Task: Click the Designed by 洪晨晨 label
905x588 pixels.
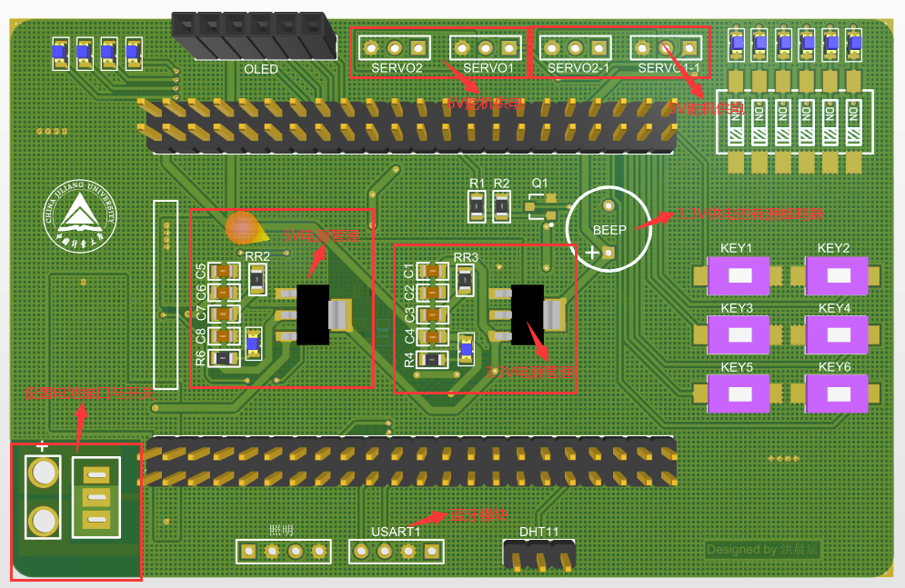Action: point(762,549)
